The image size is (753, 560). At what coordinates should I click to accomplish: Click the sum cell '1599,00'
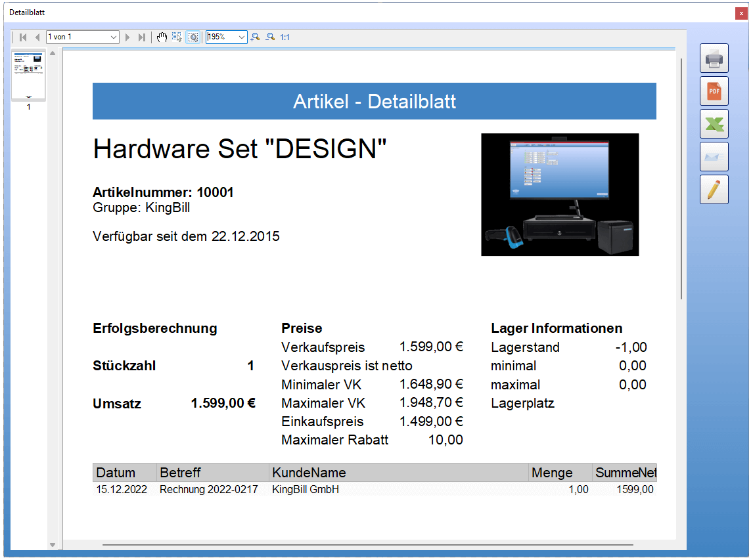tap(635, 490)
